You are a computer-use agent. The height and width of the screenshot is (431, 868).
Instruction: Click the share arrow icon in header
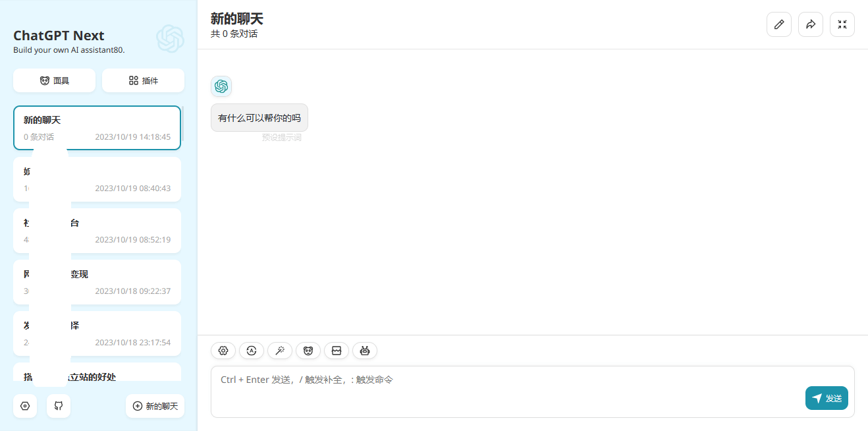click(x=811, y=24)
